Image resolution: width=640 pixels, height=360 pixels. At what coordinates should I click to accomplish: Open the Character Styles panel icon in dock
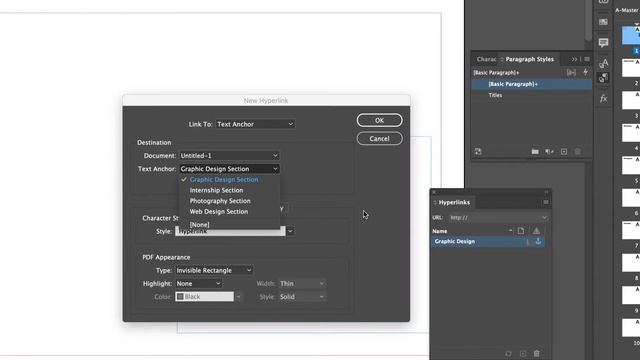pyautogui.click(x=603, y=63)
